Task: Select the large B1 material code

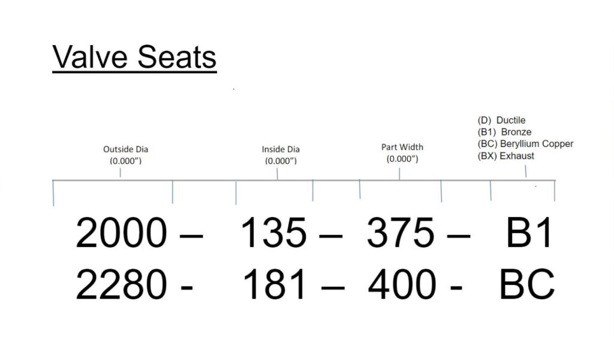Action: [528, 234]
